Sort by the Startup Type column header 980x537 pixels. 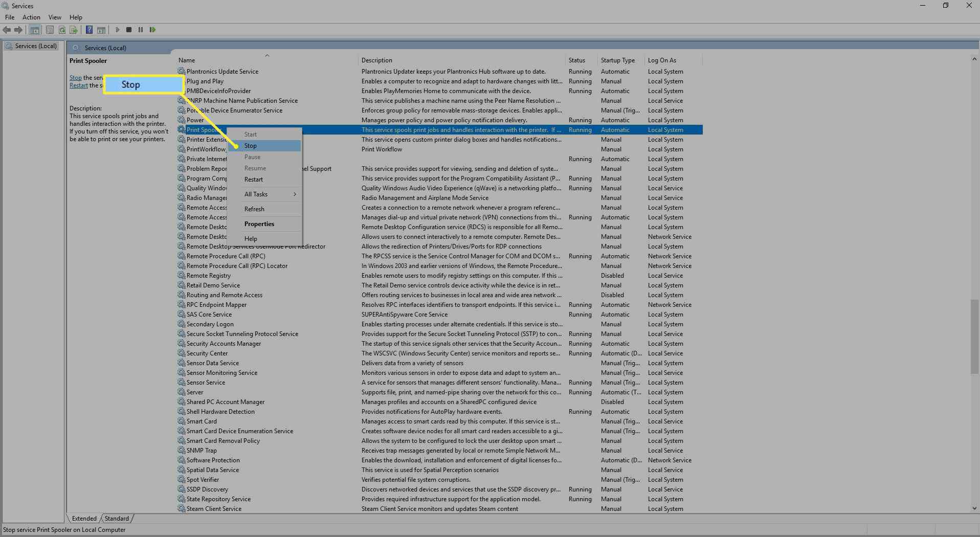coord(621,60)
